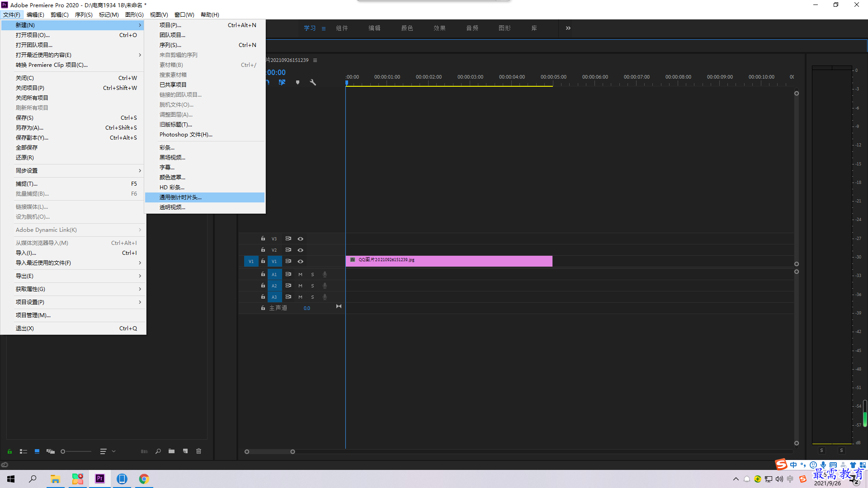Click the Add Marker icon in timeline
The width and height of the screenshot is (868, 488).
tap(297, 82)
